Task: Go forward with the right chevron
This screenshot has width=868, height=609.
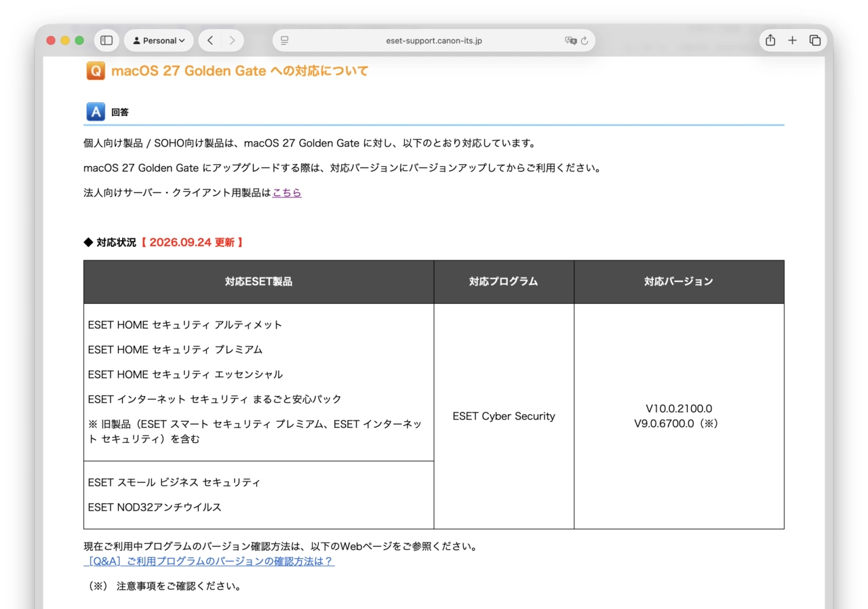Action: click(232, 41)
